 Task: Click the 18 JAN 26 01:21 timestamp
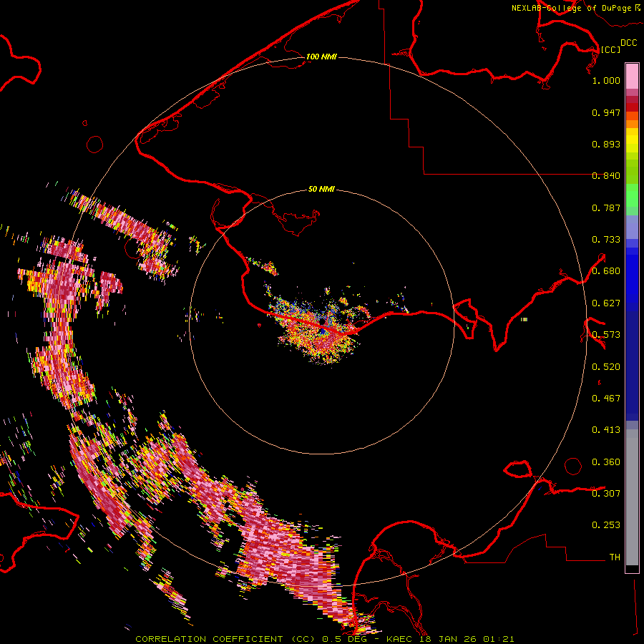[x=466, y=639]
